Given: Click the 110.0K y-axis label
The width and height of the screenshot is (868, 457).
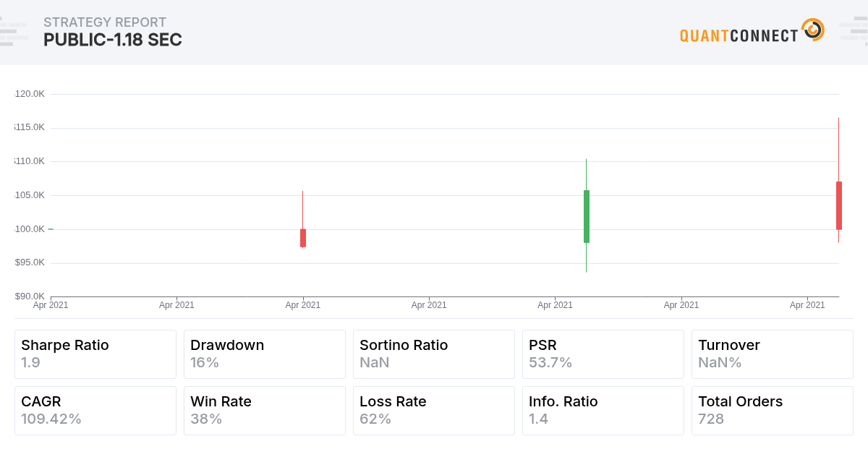Looking at the screenshot, I should 30,161.
